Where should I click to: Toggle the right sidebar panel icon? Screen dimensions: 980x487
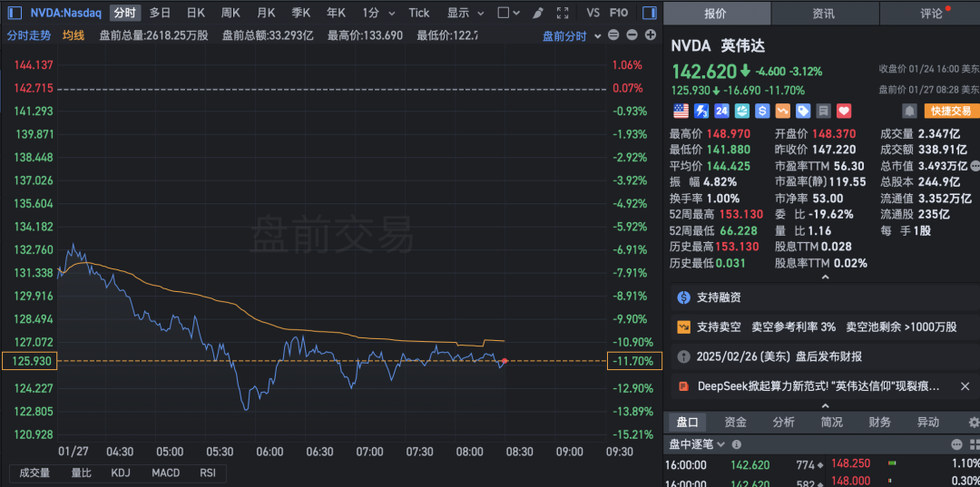(x=650, y=13)
